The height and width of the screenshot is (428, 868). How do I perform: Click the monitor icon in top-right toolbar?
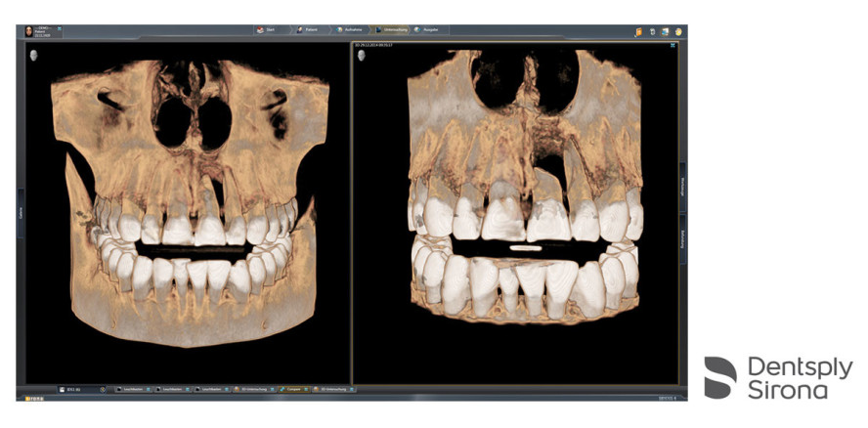(665, 31)
